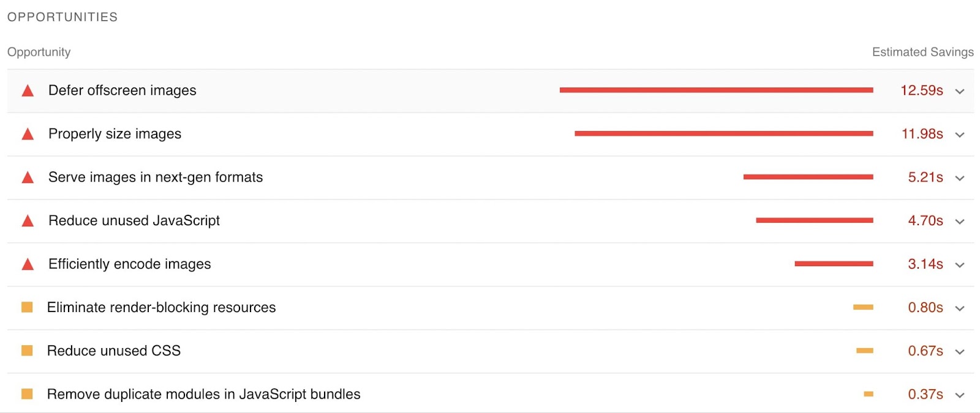
Task: Expand Eliminate render-blocking resources chevron
Action: click(x=960, y=308)
